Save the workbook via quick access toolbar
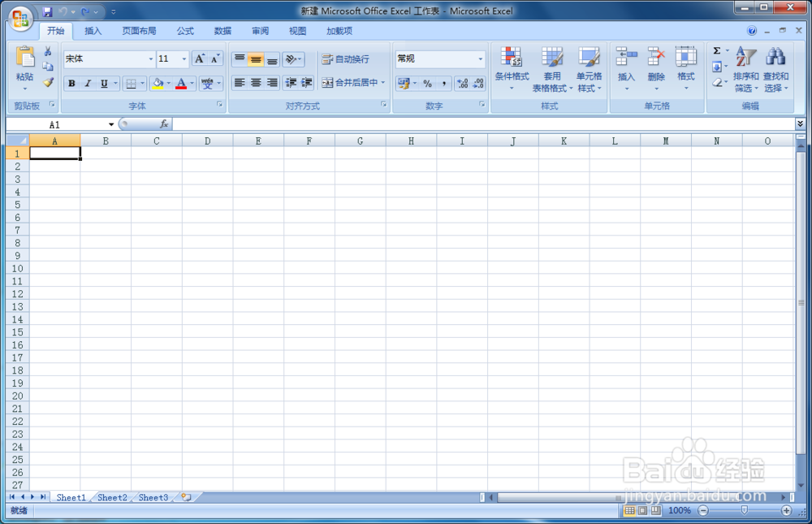812x524 pixels. click(x=48, y=11)
